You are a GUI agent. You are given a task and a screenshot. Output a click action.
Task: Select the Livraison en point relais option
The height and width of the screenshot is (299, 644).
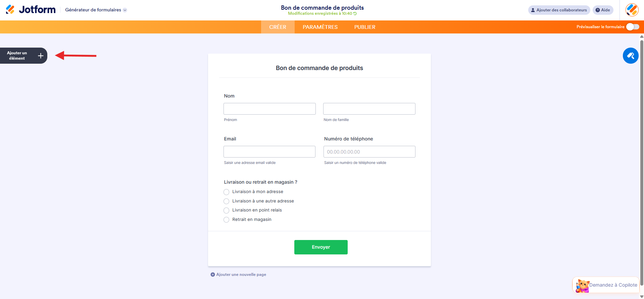coord(227,210)
